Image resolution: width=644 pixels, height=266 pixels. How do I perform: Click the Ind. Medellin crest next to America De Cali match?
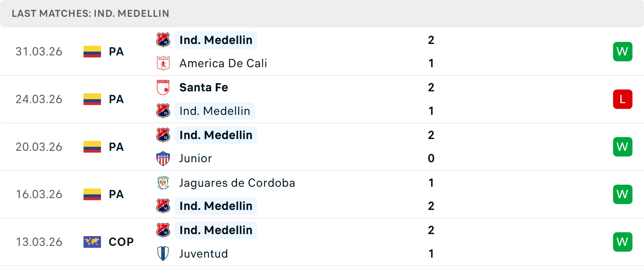163,40
